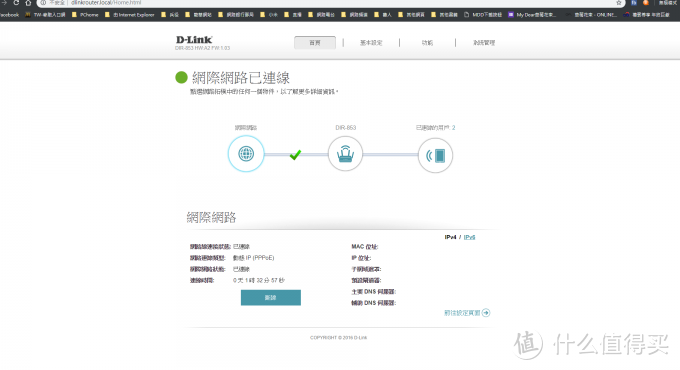
Task: Click the browser reload button
Action: (16, 3)
